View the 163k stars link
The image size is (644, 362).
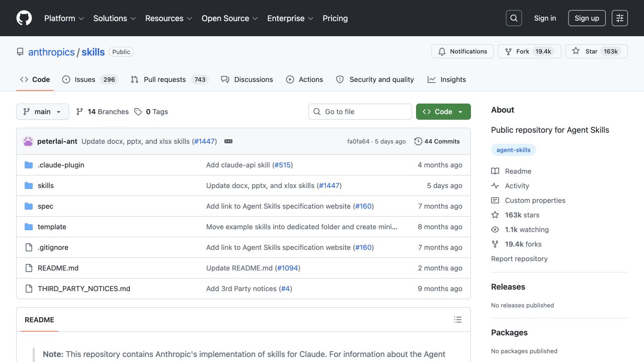(x=515, y=215)
